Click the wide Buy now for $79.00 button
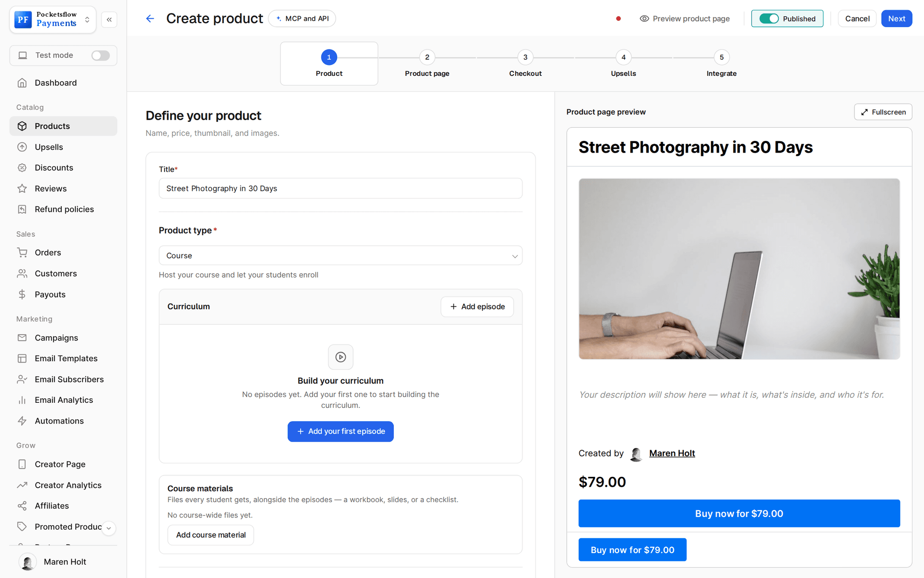Viewport: 924px width, 578px height. click(x=739, y=513)
